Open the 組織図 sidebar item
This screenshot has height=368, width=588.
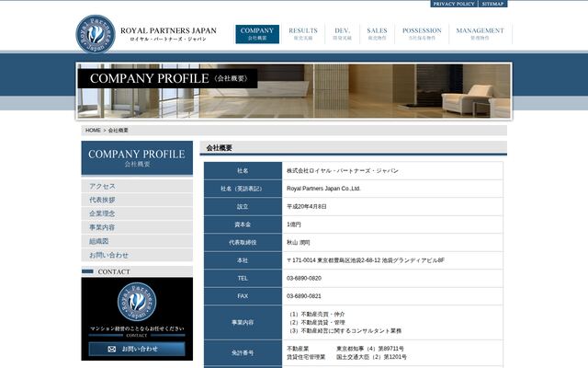[x=137, y=241]
